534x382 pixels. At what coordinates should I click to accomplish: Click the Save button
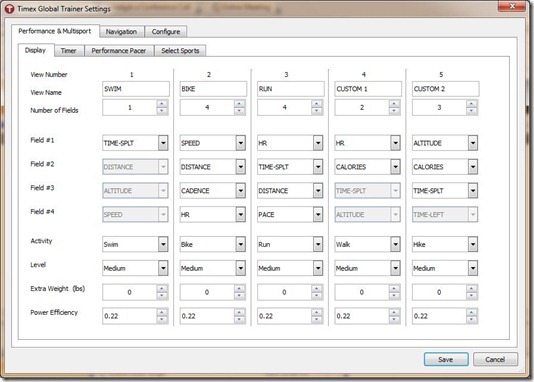point(446,360)
